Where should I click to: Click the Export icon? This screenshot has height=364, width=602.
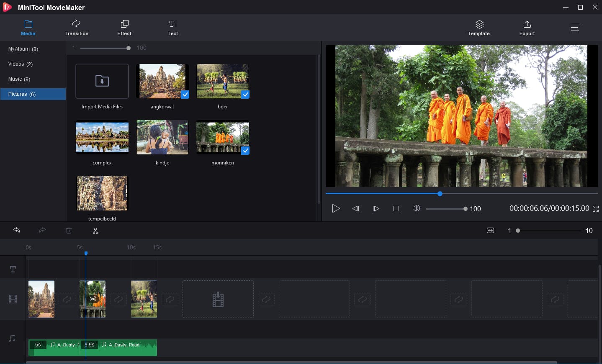tap(527, 28)
